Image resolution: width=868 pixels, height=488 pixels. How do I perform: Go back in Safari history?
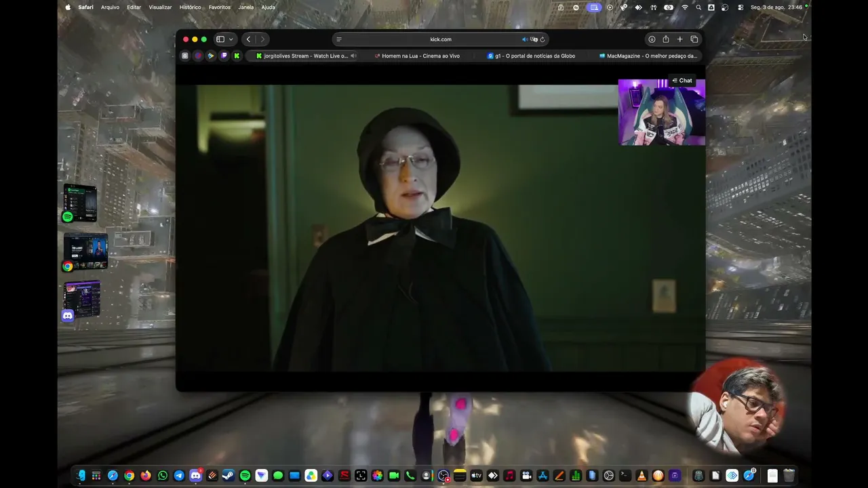248,39
